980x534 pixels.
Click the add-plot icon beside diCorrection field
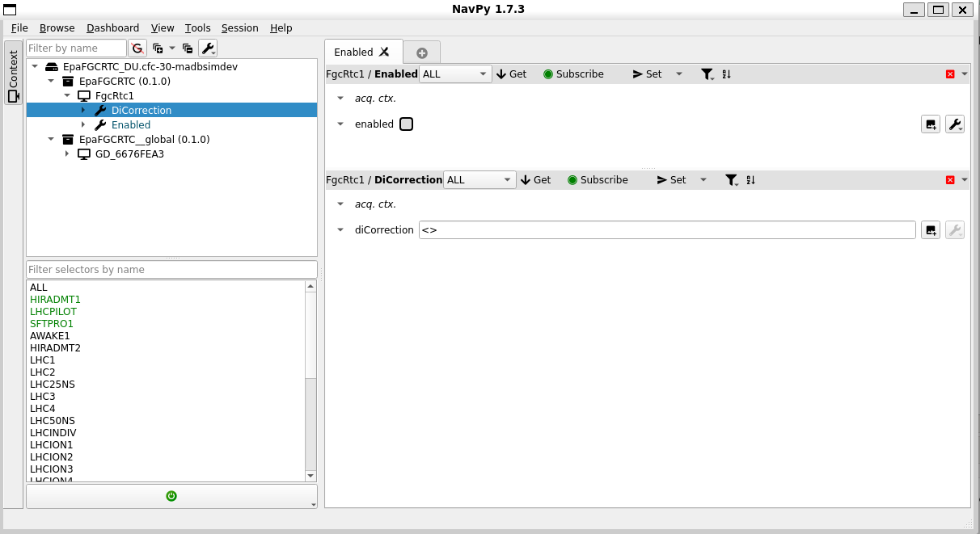931,230
